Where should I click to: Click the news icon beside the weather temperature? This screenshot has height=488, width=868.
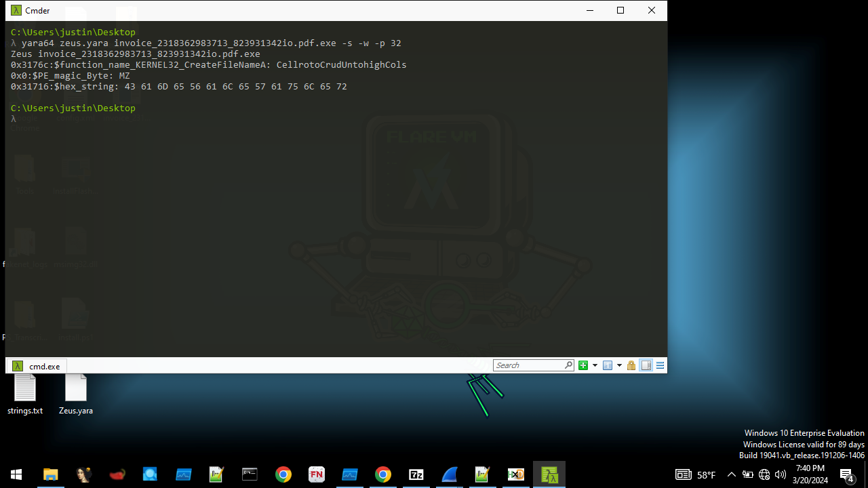tap(684, 474)
